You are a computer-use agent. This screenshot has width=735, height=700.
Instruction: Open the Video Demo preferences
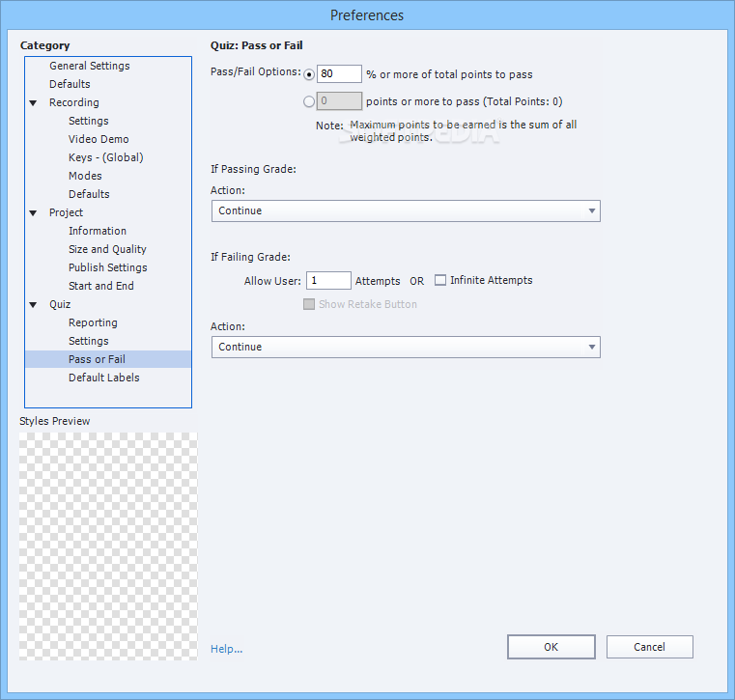[99, 139]
